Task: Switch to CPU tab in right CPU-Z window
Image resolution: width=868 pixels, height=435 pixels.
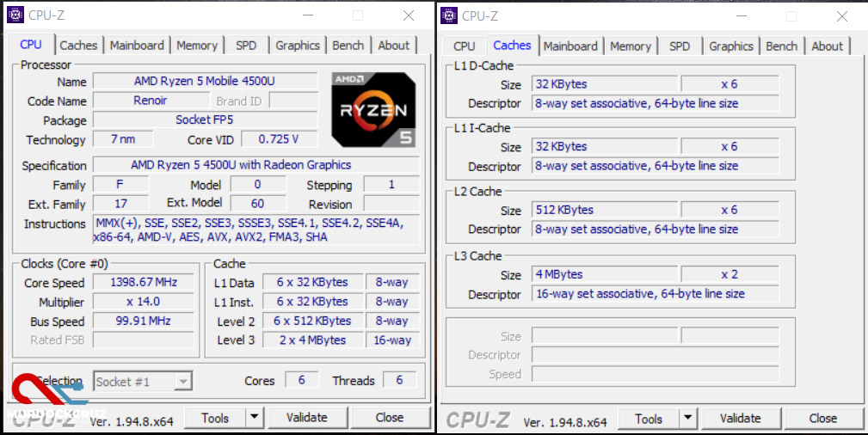Action: coord(464,46)
